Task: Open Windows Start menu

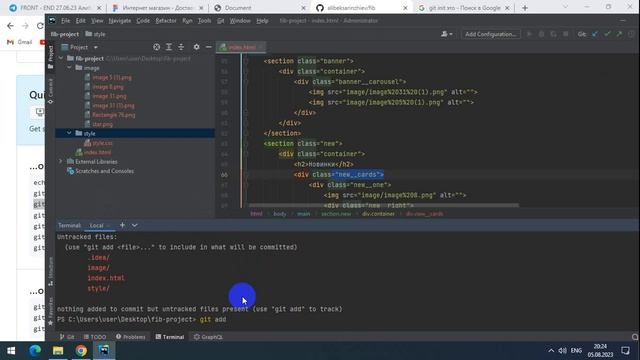Action: click(11, 351)
